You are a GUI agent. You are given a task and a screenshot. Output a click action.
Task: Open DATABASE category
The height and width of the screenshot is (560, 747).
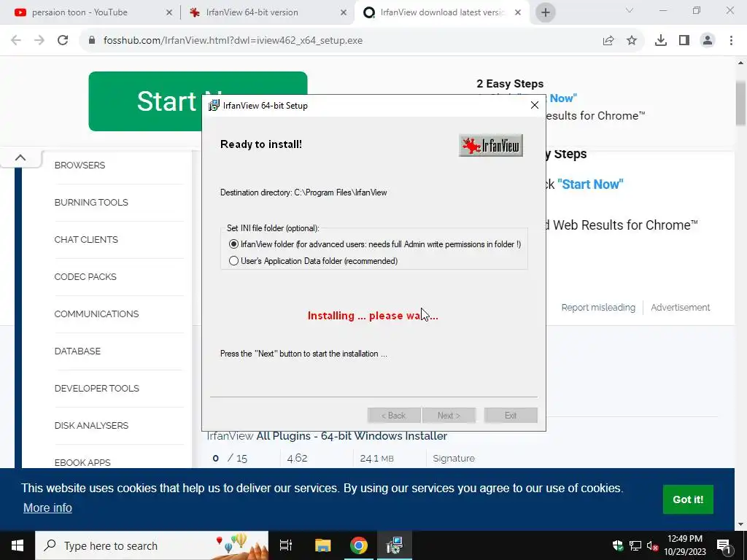pyautogui.click(x=77, y=351)
